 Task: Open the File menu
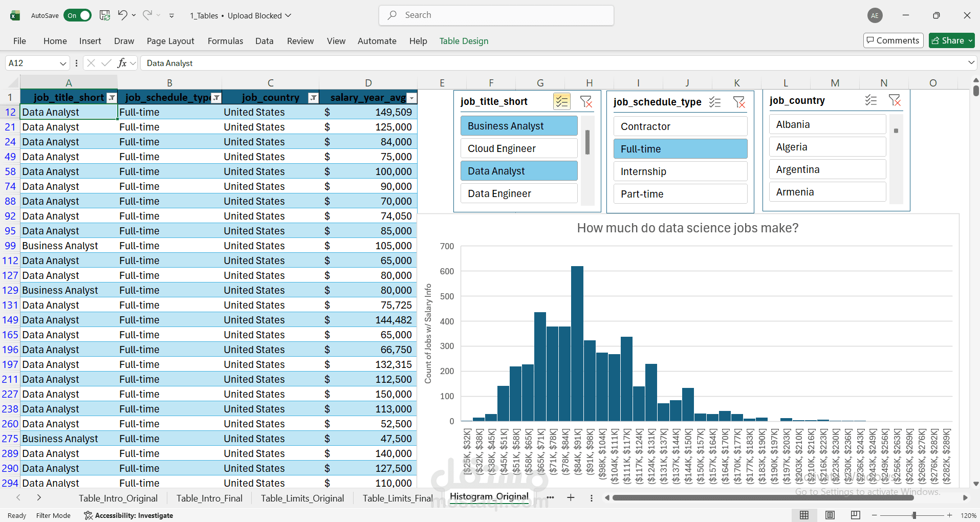click(x=19, y=41)
